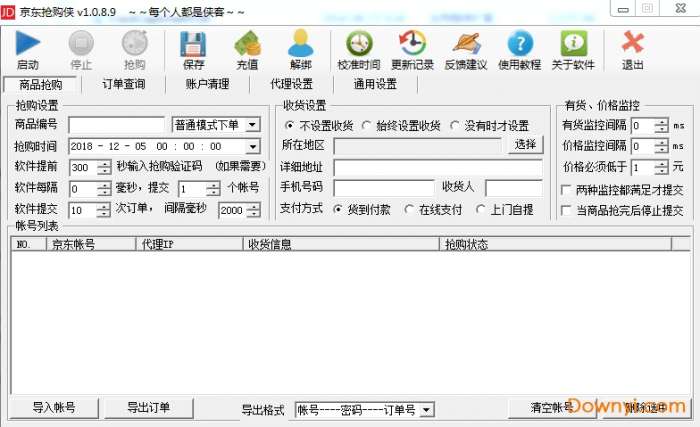Expand 普通模式下单 mode dropdown
This screenshot has width=700, height=427.
253,125
